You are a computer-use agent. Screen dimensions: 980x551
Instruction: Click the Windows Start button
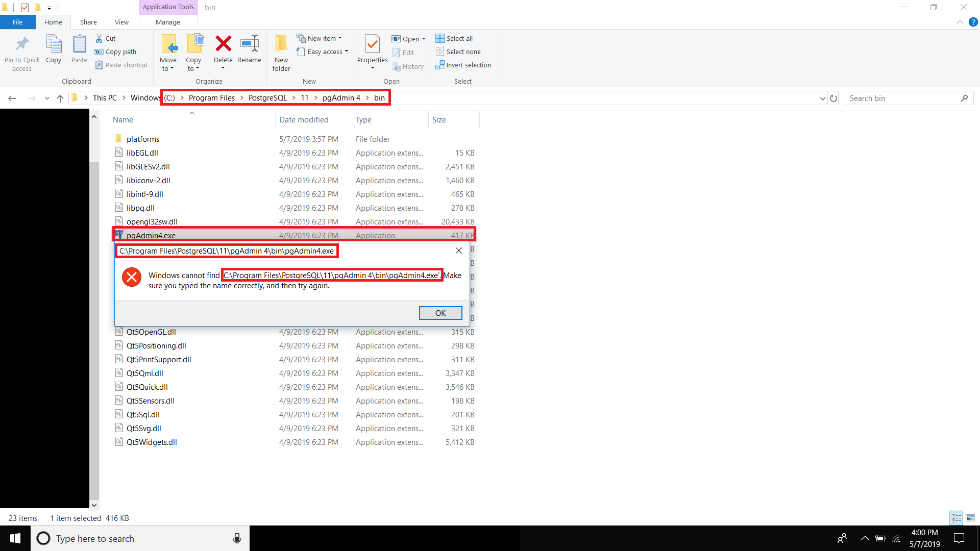[15, 538]
